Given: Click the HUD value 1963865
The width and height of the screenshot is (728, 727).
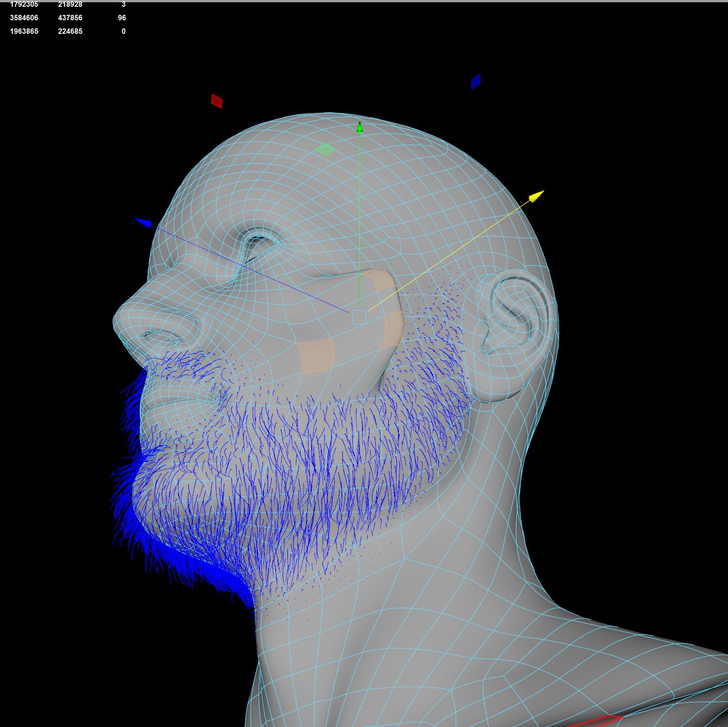Looking at the screenshot, I should click(24, 32).
